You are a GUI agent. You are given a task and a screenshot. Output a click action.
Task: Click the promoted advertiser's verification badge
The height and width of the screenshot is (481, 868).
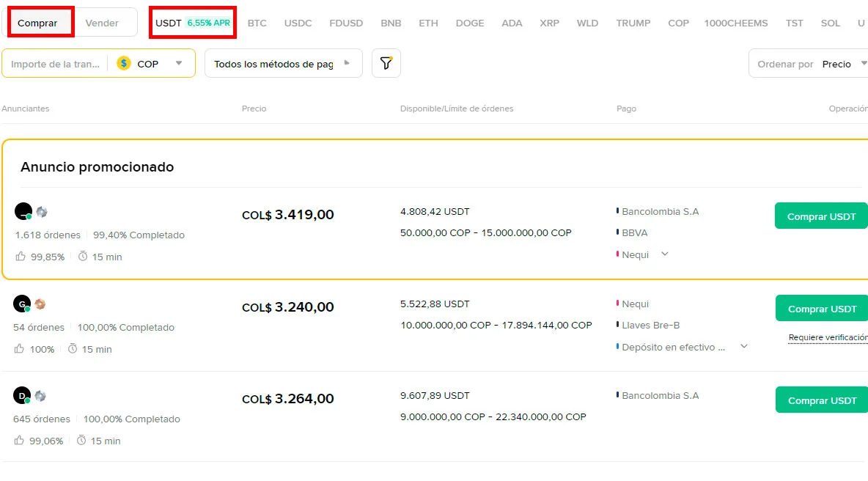(42, 212)
